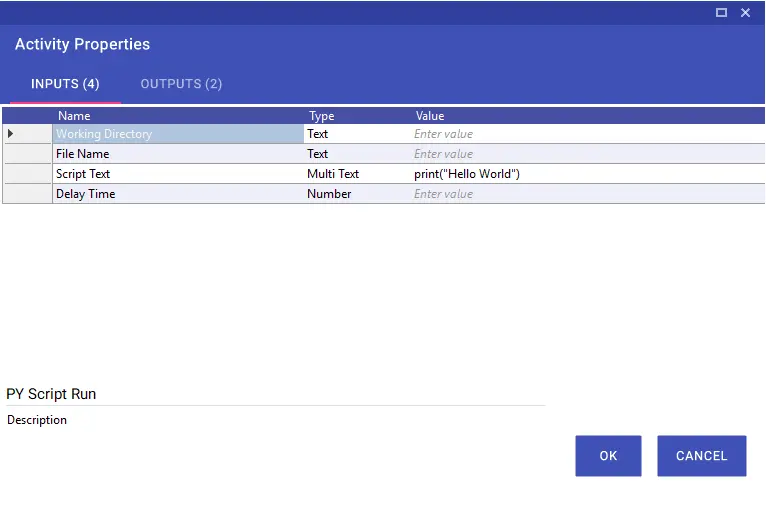
Task: Maximize the Activity Properties window
Action: coord(721,13)
